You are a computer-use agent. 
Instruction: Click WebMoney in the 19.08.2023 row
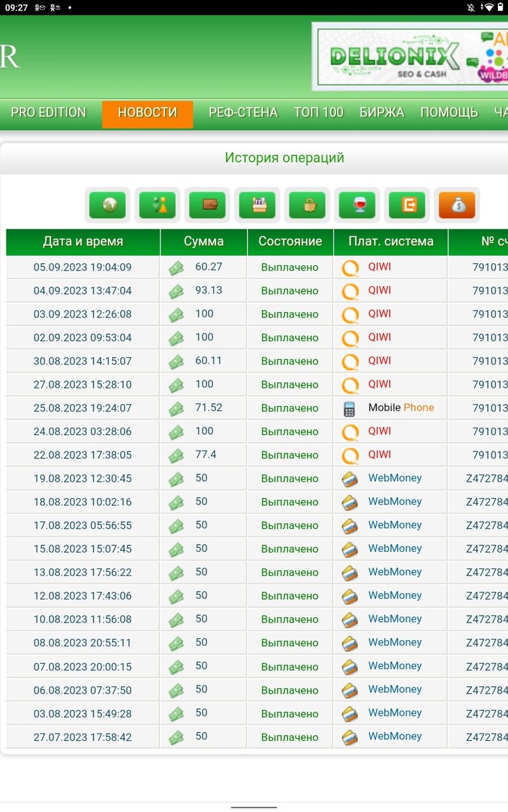(x=395, y=478)
